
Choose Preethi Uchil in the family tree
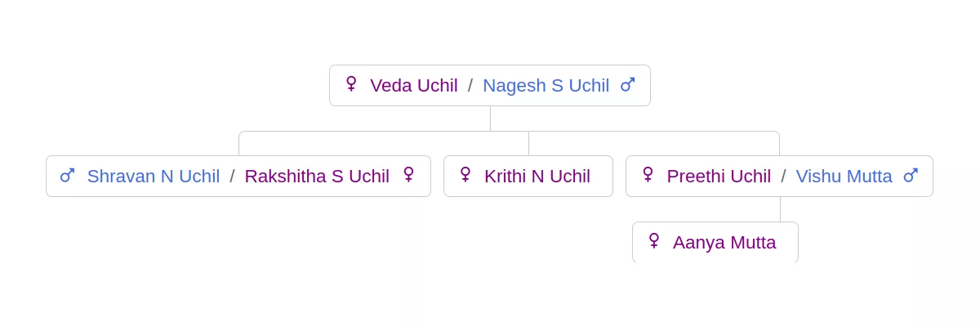coord(719,176)
